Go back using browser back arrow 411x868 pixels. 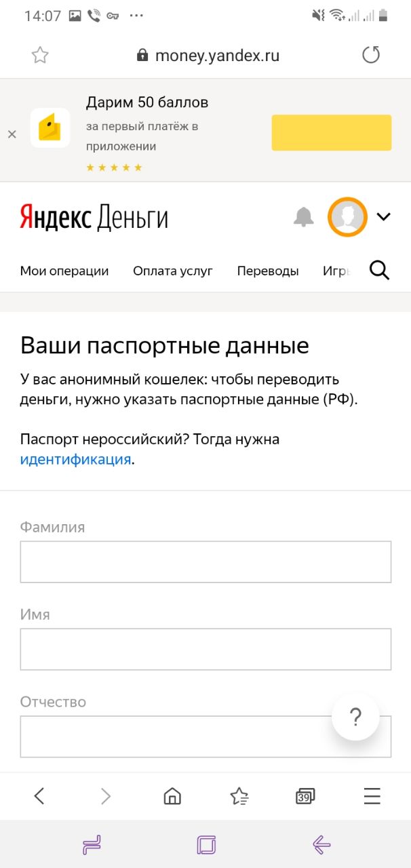[x=39, y=796]
